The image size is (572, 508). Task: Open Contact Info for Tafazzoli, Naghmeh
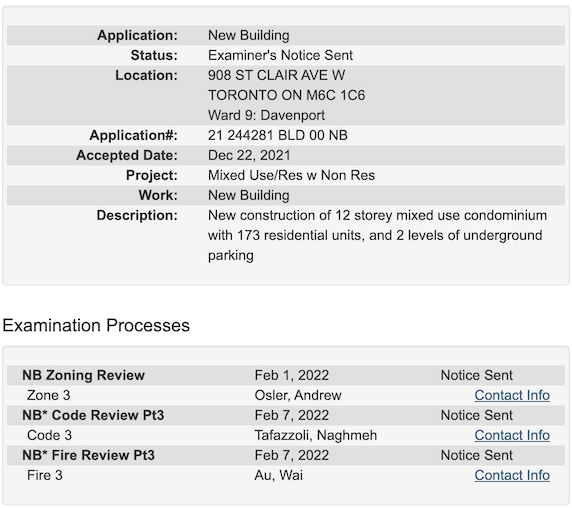pos(512,435)
